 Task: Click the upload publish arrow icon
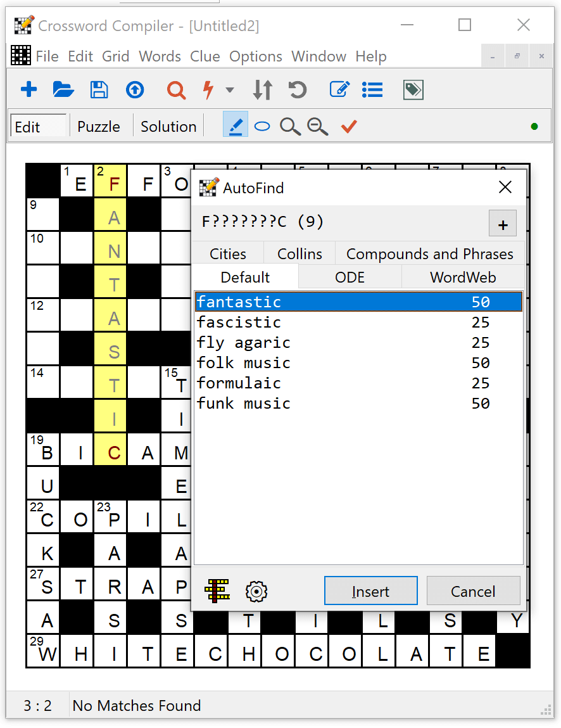pyautogui.click(x=134, y=90)
